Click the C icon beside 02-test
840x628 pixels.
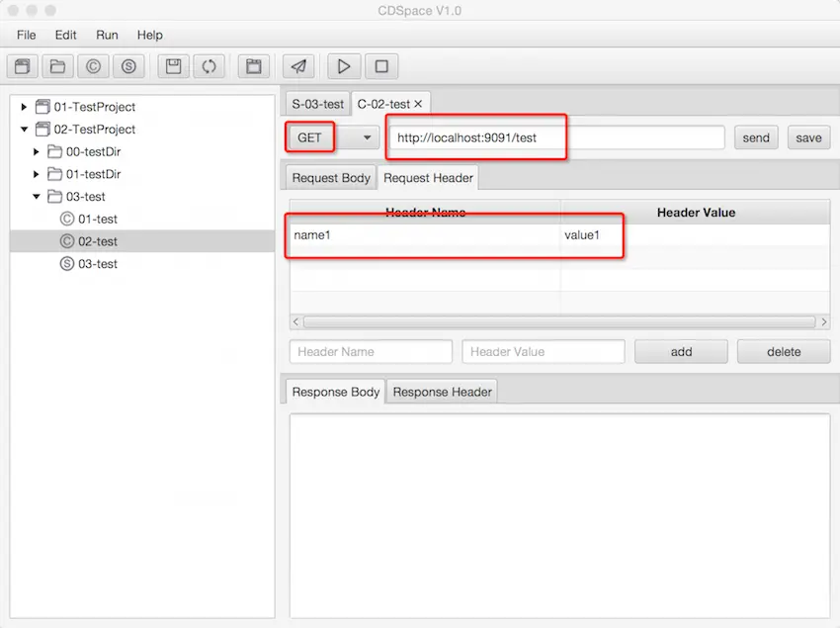pos(67,241)
